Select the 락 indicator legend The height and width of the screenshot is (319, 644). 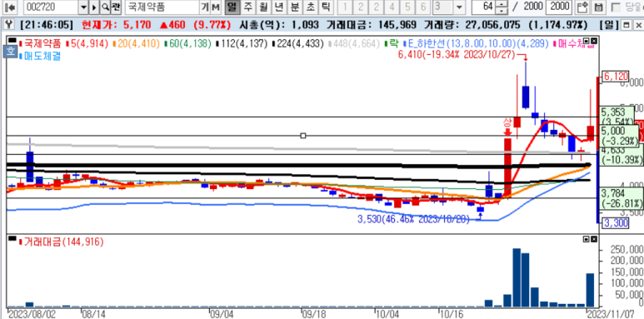coord(392,43)
